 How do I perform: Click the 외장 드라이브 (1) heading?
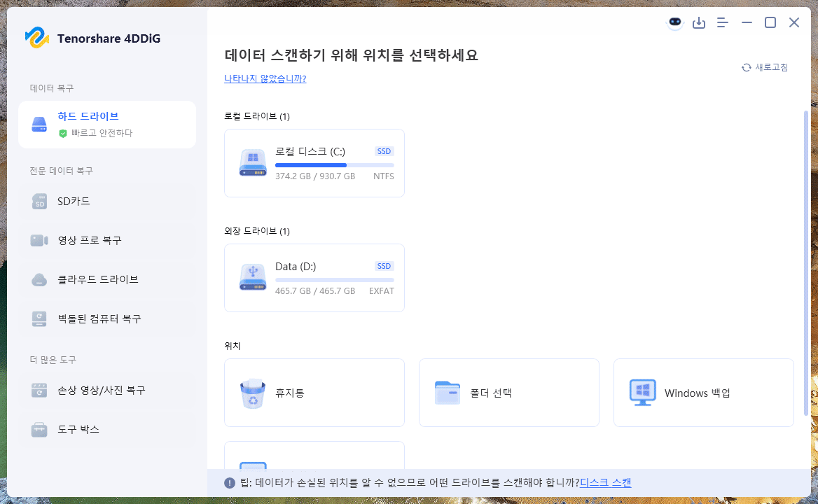pyautogui.click(x=256, y=231)
